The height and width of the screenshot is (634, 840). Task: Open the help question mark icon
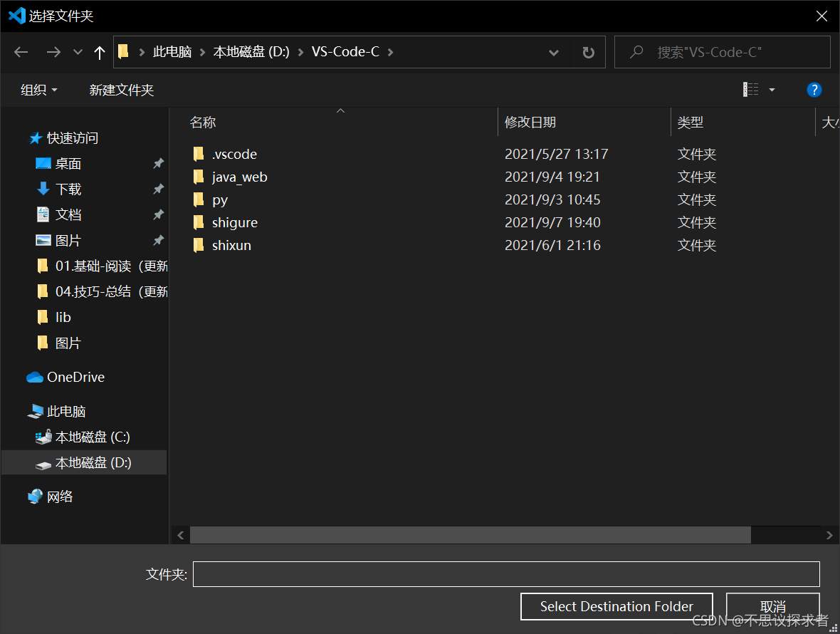814,90
